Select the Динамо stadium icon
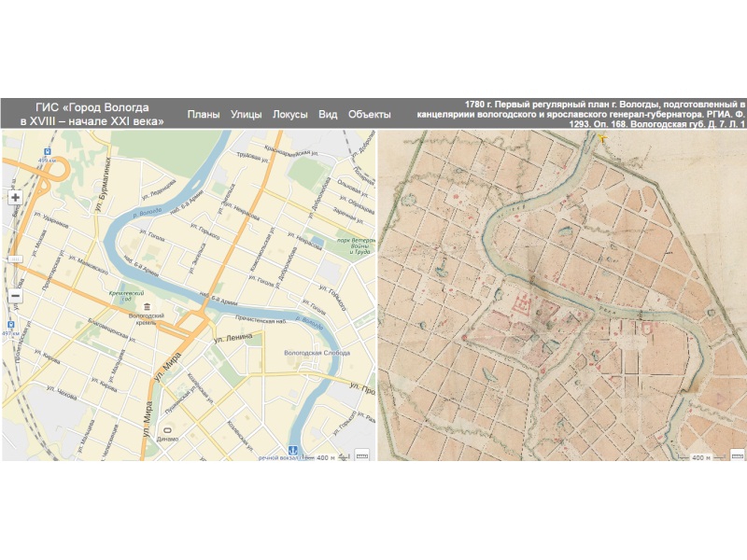747x560 pixels. 168,430
